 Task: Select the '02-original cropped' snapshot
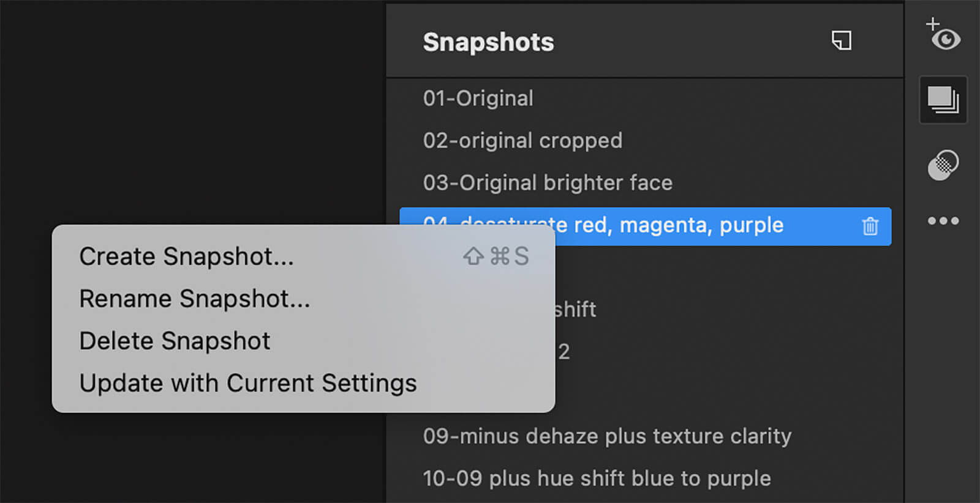pos(522,140)
